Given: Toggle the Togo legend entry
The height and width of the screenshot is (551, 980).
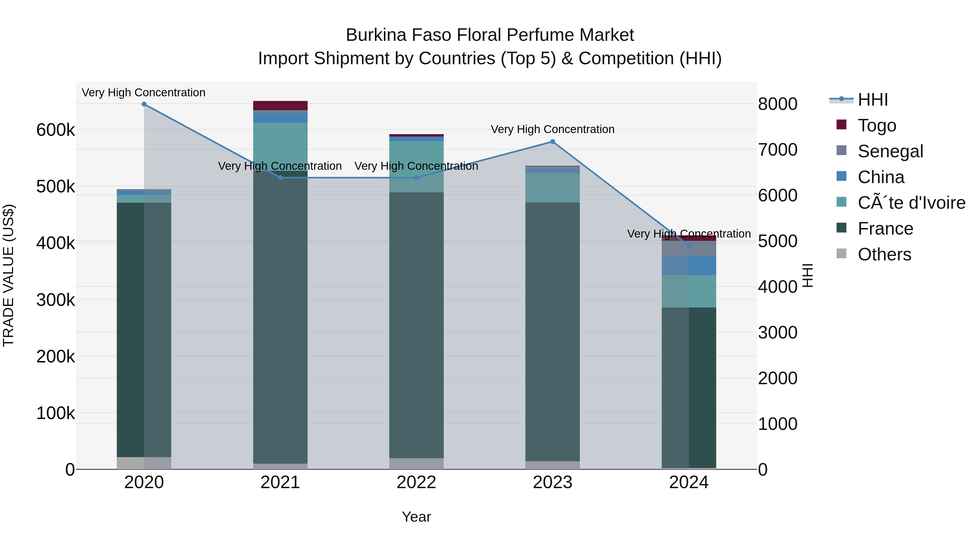Looking at the screenshot, I should (x=866, y=125).
